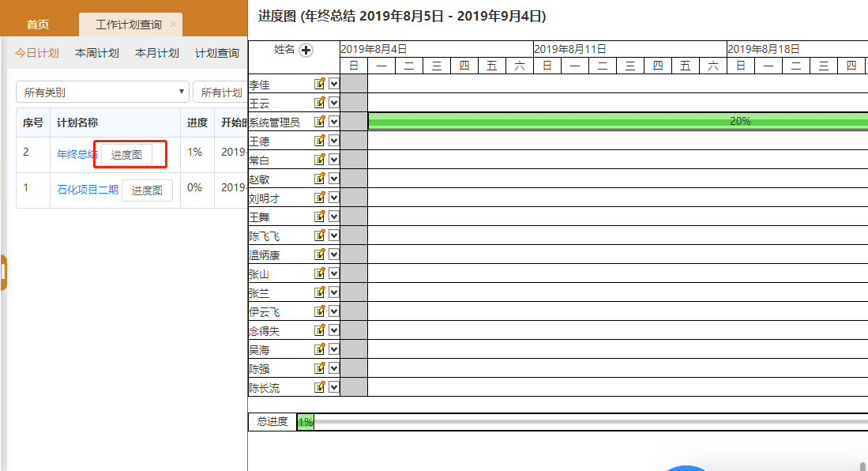The width and height of the screenshot is (868, 471).
Task: Click the 总进度 overall progress bar
Action: pos(584,422)
